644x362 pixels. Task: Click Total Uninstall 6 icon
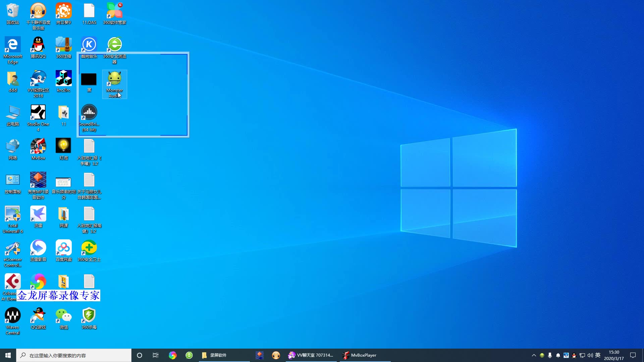click(x=13, y=220)
